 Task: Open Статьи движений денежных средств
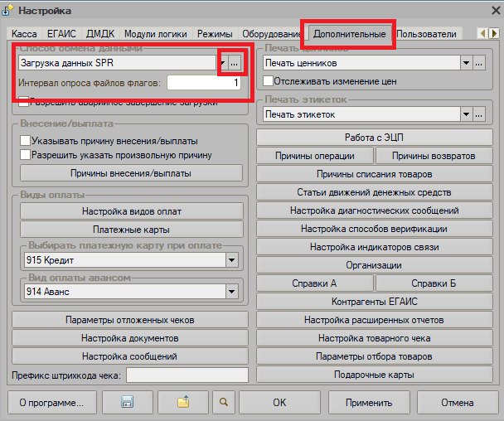point(374,192)
